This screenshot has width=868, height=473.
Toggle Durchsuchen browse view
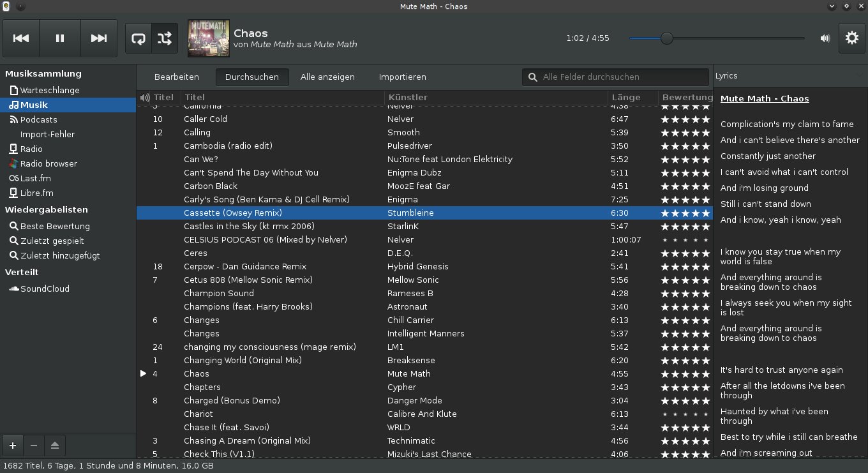pyautogui.click(x=252, y=77)
